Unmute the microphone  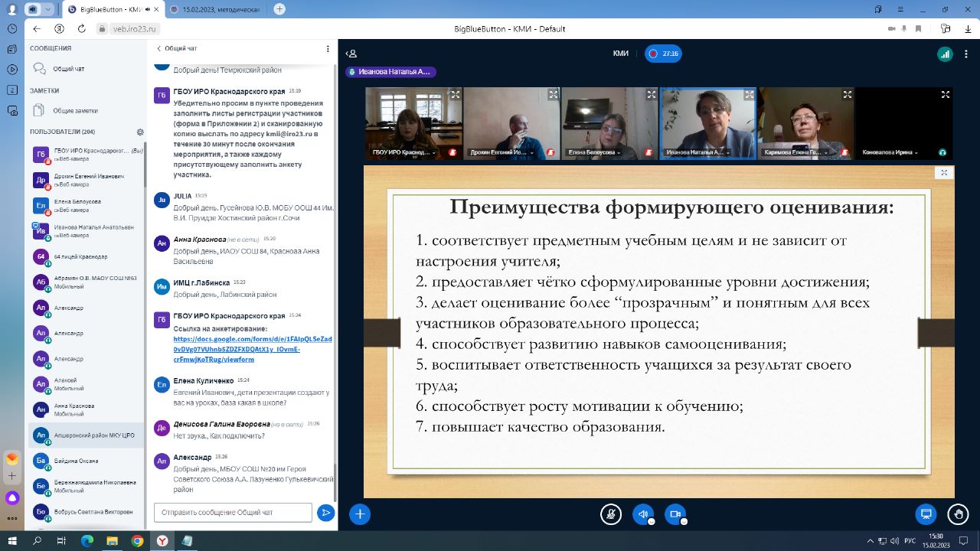click(610, 514)
